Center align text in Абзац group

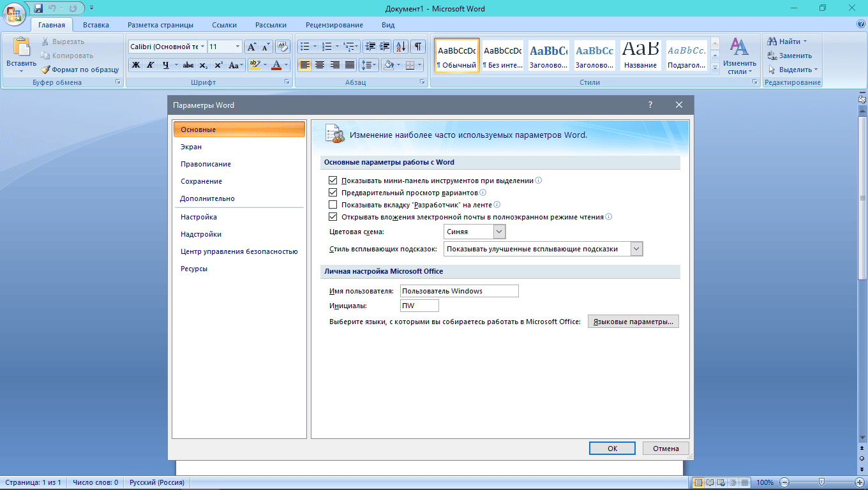point(319,65)
